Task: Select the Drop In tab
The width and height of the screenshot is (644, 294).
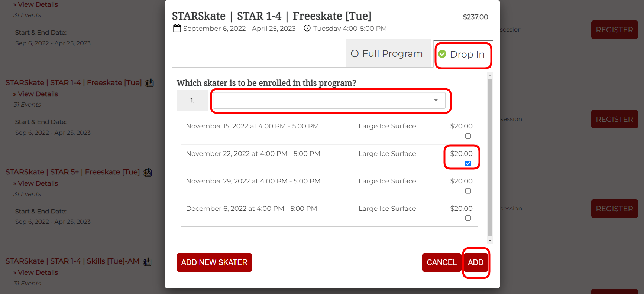Action: (463, 54)
